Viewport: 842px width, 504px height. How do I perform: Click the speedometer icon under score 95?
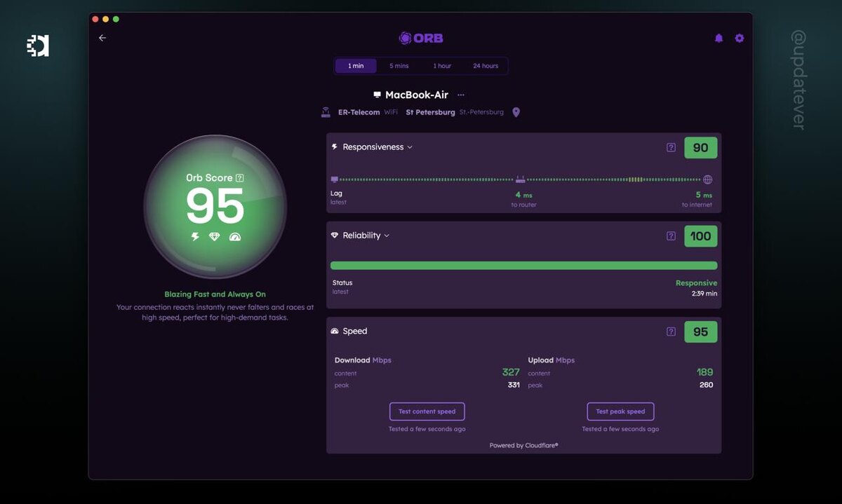coord(235,237)
